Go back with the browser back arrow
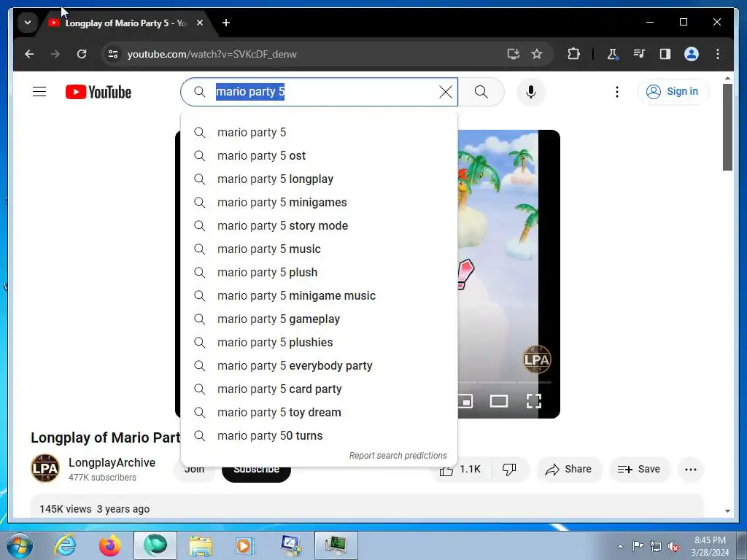Viewport: 747px width, 560px height. point(29,54)
